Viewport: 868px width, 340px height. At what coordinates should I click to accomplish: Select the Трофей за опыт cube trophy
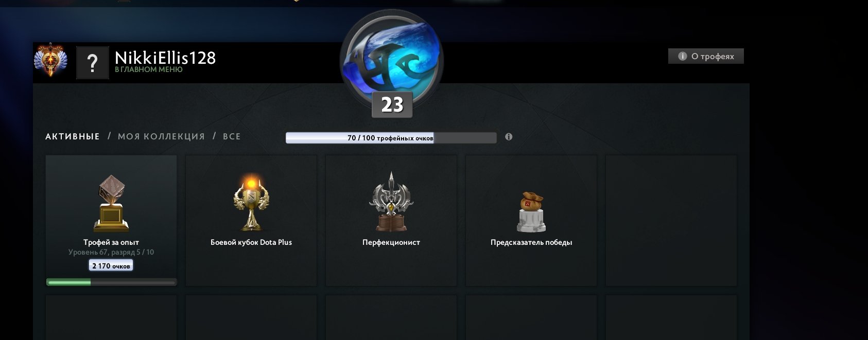click(x=111, y=221)
